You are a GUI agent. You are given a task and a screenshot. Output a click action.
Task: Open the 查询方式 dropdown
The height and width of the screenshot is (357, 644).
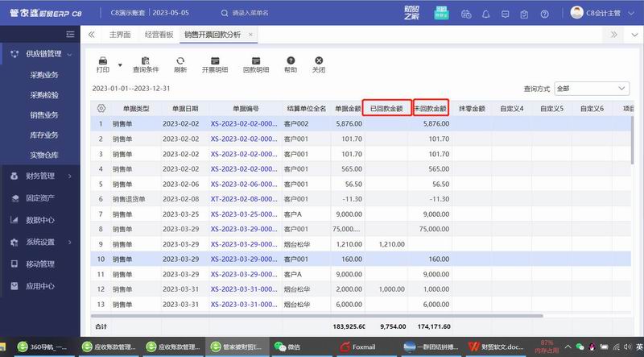click(x=591, y=89)
